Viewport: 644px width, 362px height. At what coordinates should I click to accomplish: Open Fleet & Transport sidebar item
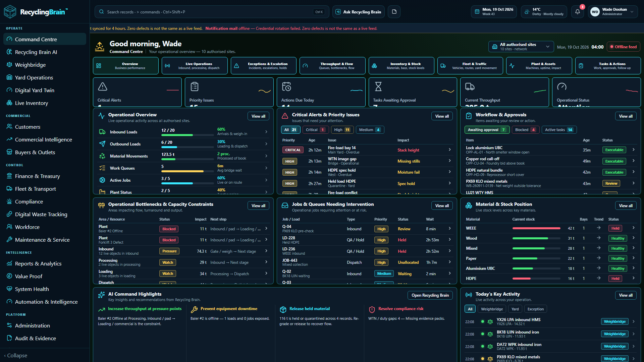tap(45, 189)
